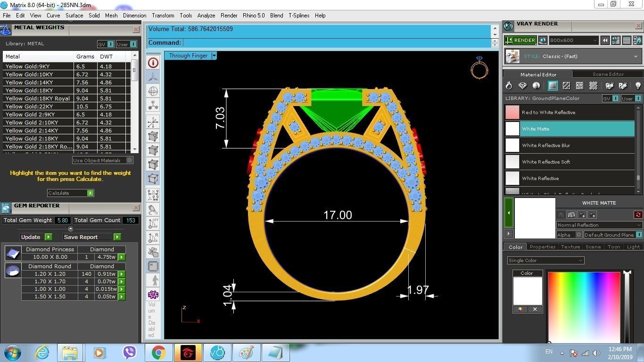Click the wireframe globe icon in the viewport toolbar
The height and width of the screenshot is (362, 644).
pyautogui.click(x=153, y=91)
